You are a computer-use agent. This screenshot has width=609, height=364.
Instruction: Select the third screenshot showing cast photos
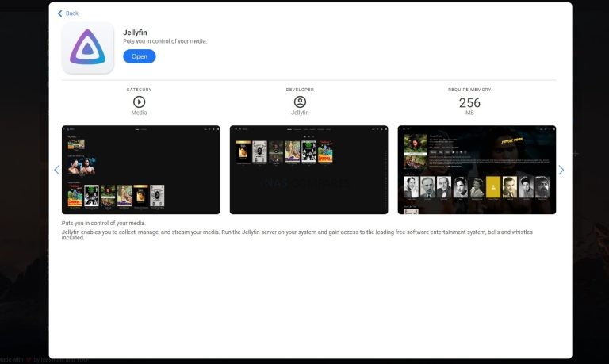pyautogui.click(x=477, y=170)
